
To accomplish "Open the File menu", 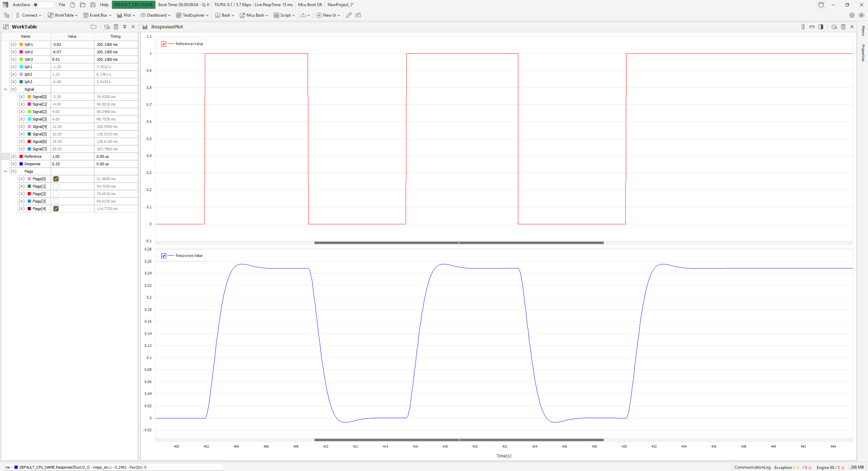I will 62,5.
